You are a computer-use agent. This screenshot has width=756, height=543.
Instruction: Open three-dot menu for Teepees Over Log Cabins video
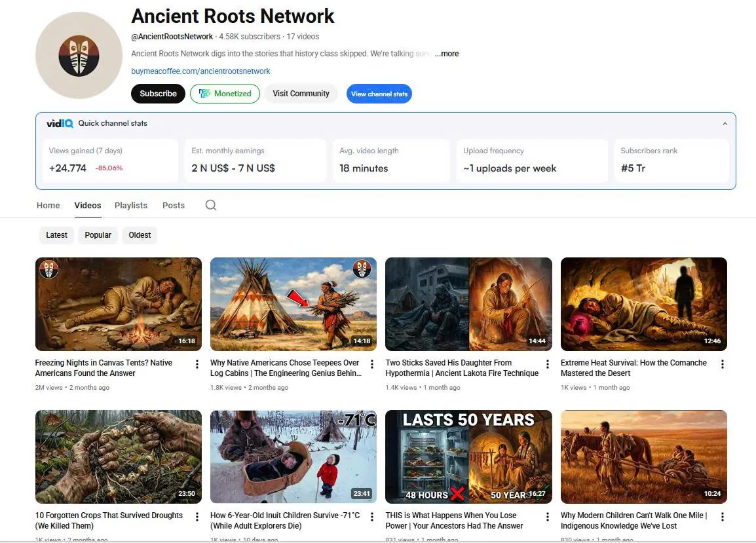371,364
